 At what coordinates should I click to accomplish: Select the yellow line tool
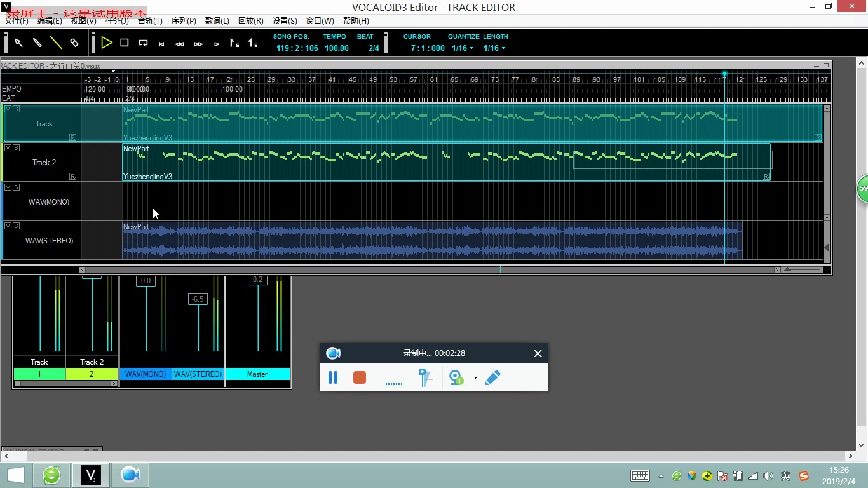pyautogui.click(x=56, y=43)
